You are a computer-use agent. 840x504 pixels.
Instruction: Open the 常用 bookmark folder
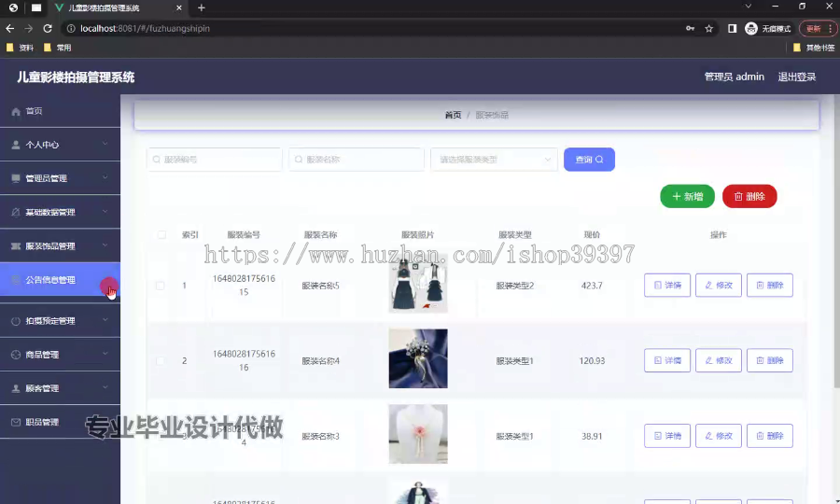pyautogui.click(x=57, y=48)
